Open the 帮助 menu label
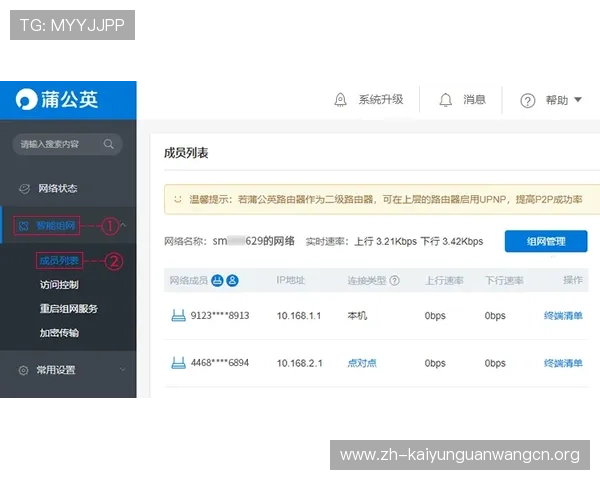The width and height of the screenshot is (600, 480). tap(557, 100)
